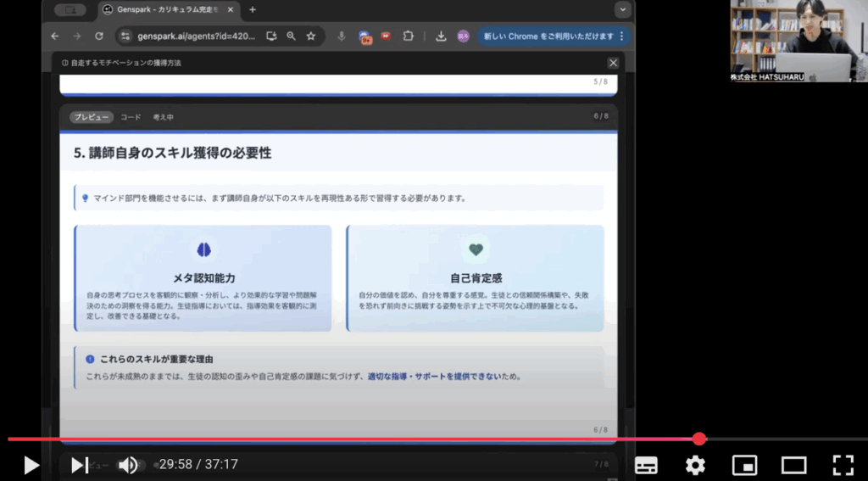Open Chrome downloads
The height and width of the screenshot is (481, 868).
(x=441, y=36)
